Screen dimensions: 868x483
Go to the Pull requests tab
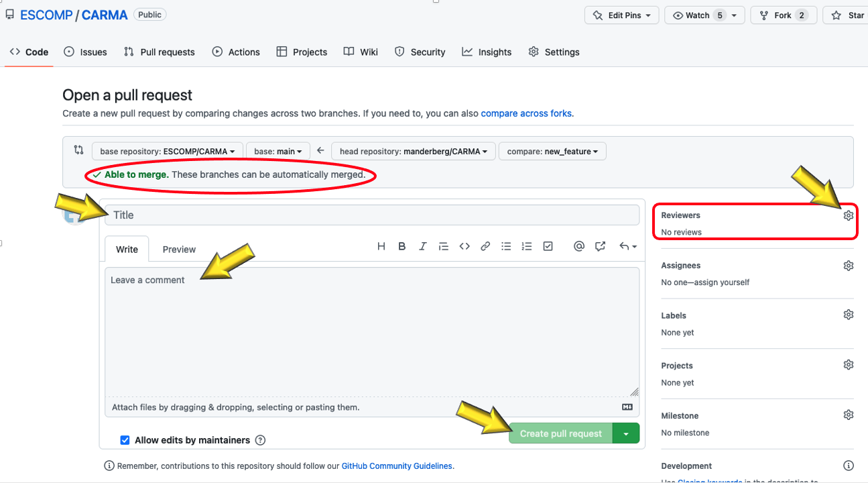[160, 52]
